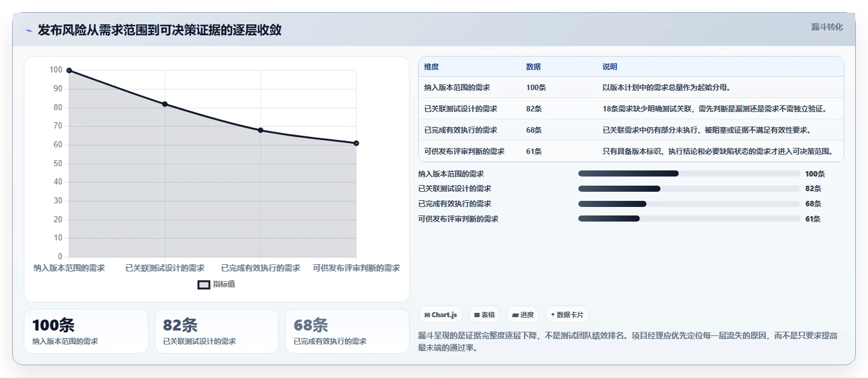Click the 61条 table data cell
Screen dimensions: 868x378
tap(534, 152)
